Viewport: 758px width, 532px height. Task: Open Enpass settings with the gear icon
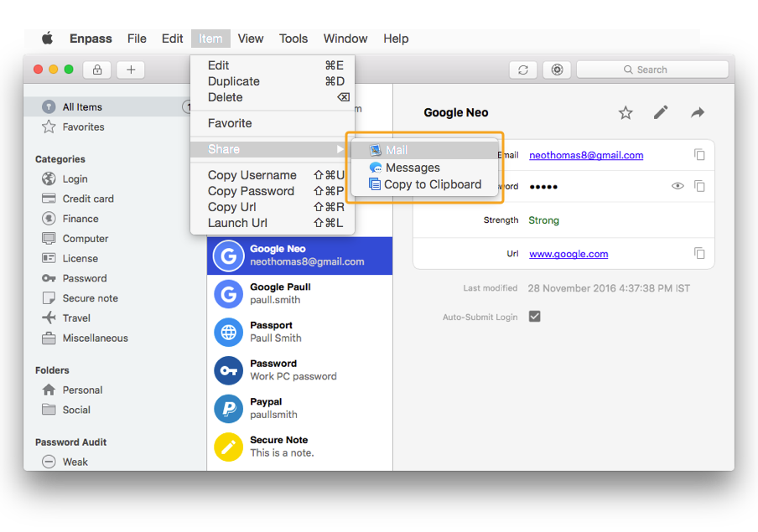point(557,70)
